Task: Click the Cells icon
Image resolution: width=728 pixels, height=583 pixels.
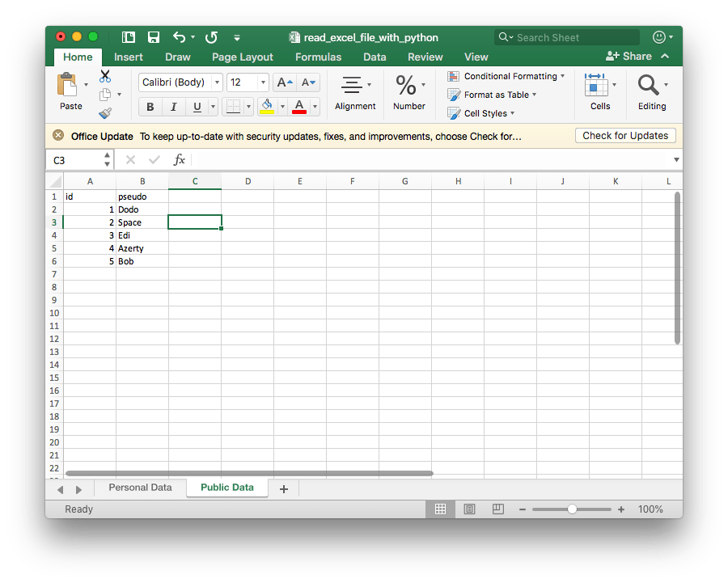Action: pos(599,87)
